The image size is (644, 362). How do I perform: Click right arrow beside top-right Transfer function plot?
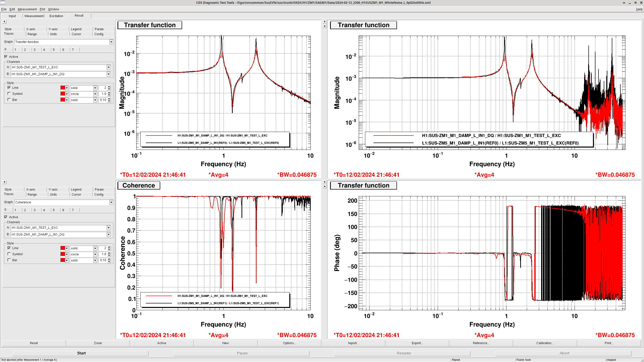coord(325,22)
